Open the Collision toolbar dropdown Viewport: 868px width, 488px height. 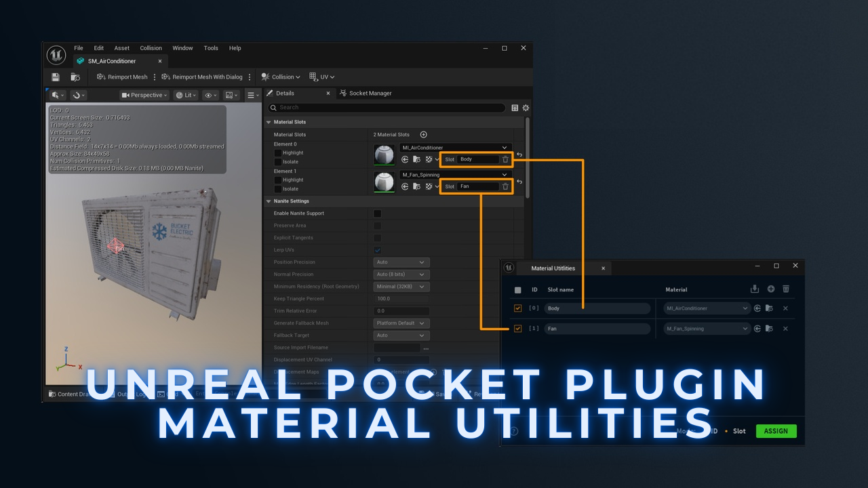tap(281, 77)
